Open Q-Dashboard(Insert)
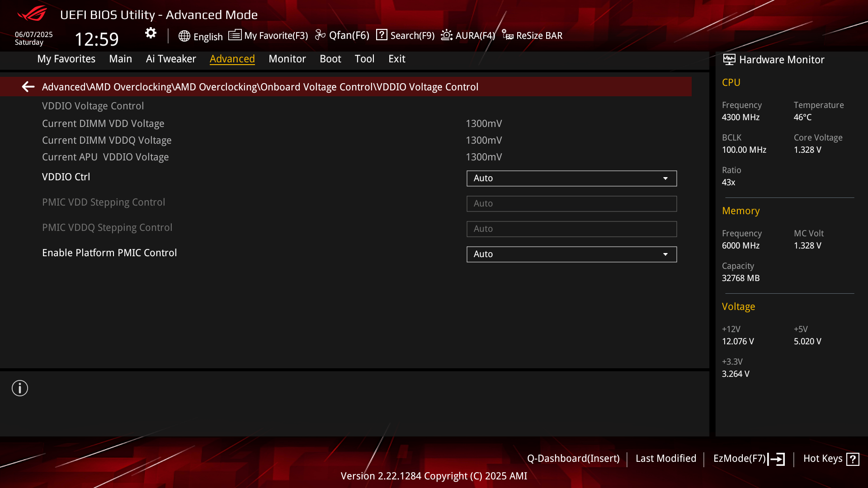 [573, 459]
